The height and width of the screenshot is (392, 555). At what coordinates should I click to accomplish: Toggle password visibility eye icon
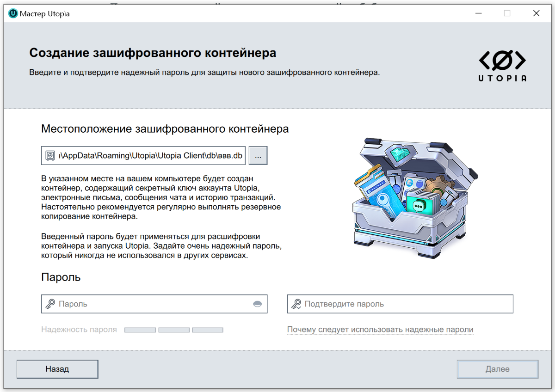[258, 304]
